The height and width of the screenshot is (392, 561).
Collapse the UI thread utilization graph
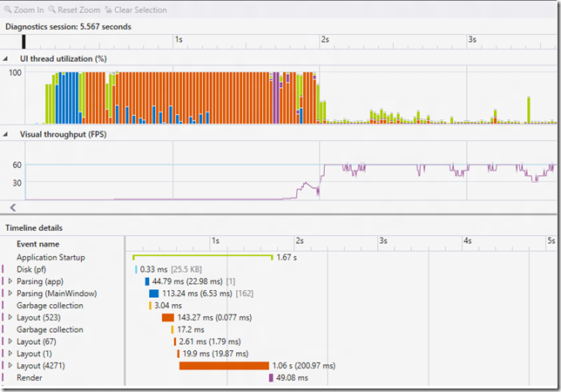click(x=5, y=59)
